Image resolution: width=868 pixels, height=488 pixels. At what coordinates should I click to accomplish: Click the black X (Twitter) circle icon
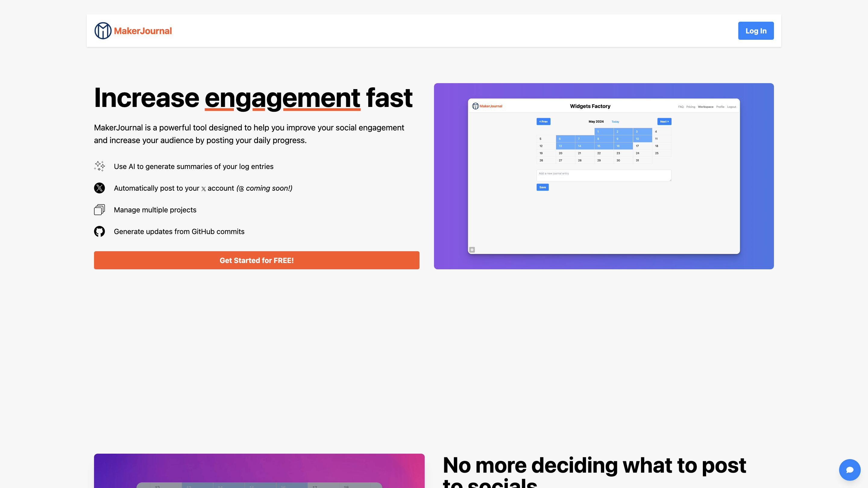coord(99,188)
